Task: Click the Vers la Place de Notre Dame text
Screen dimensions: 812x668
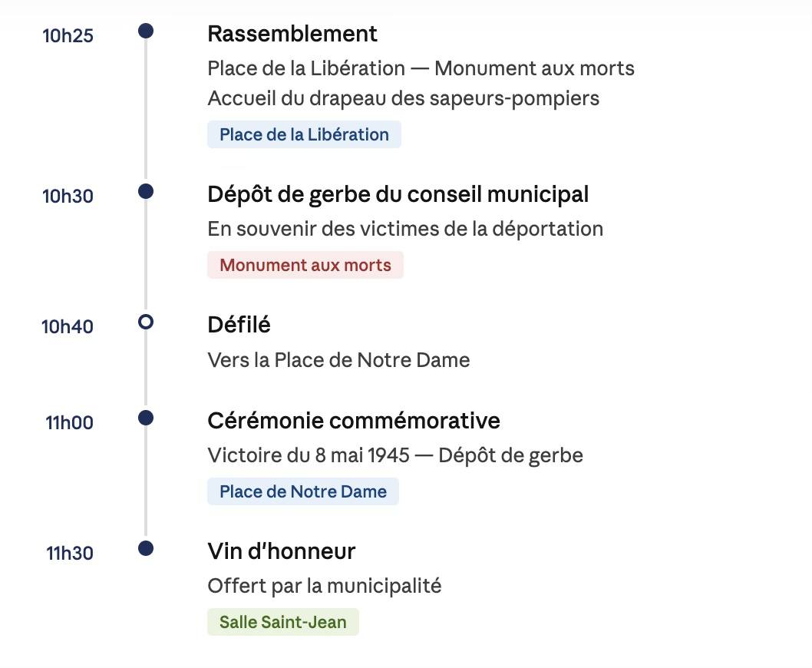Action: tap(338, 360)
